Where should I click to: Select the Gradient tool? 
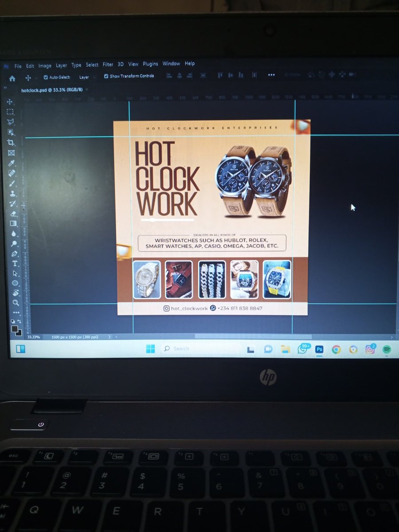click(x=13, y=223)
